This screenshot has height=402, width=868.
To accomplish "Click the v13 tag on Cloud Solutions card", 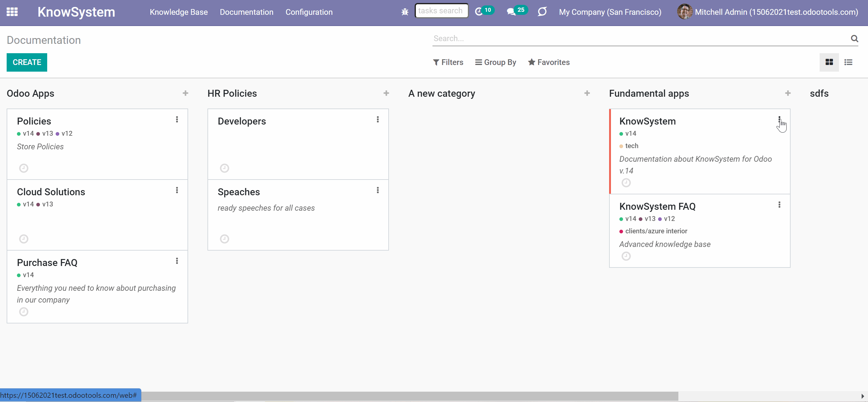I will pyautogui.click(x=45, y=204).
